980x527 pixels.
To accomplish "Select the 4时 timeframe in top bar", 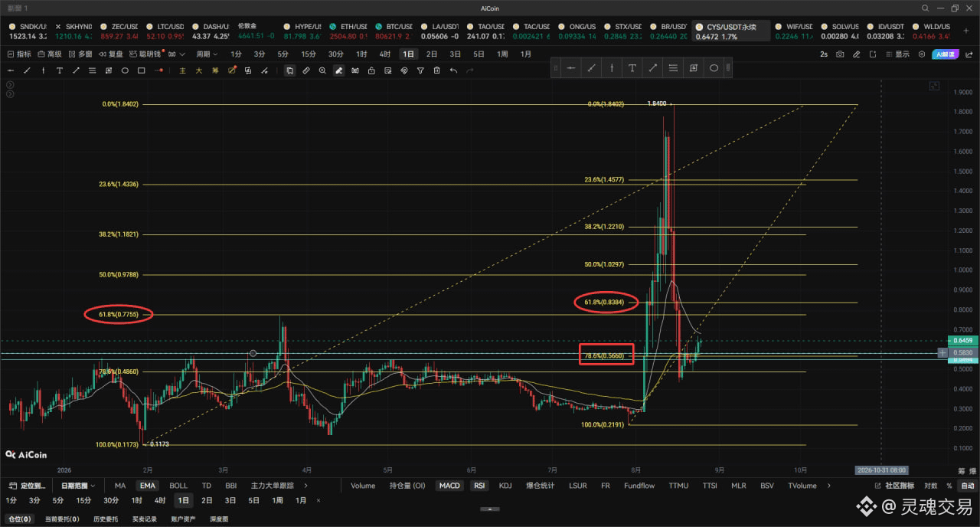I will pos(384,54).
